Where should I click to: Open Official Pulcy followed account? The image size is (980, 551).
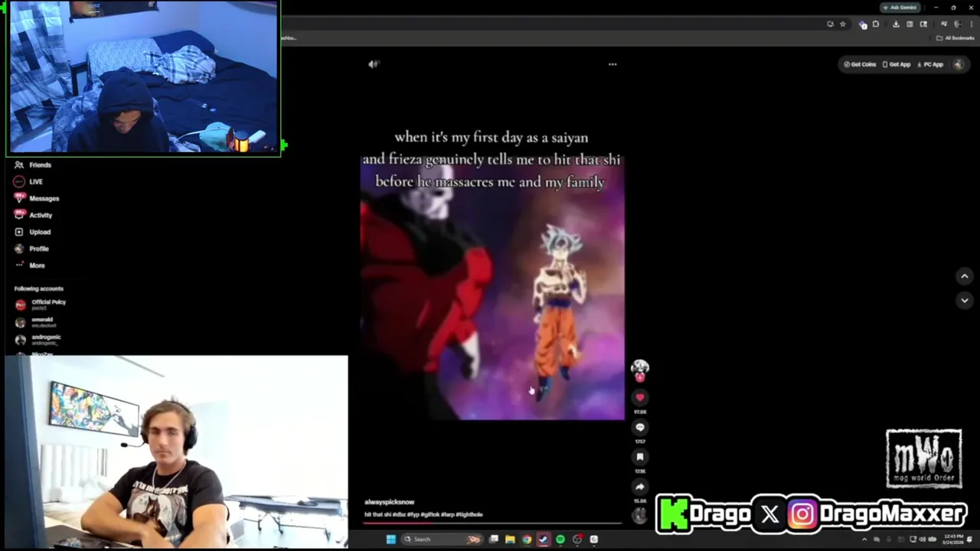[x=41, y=305]
